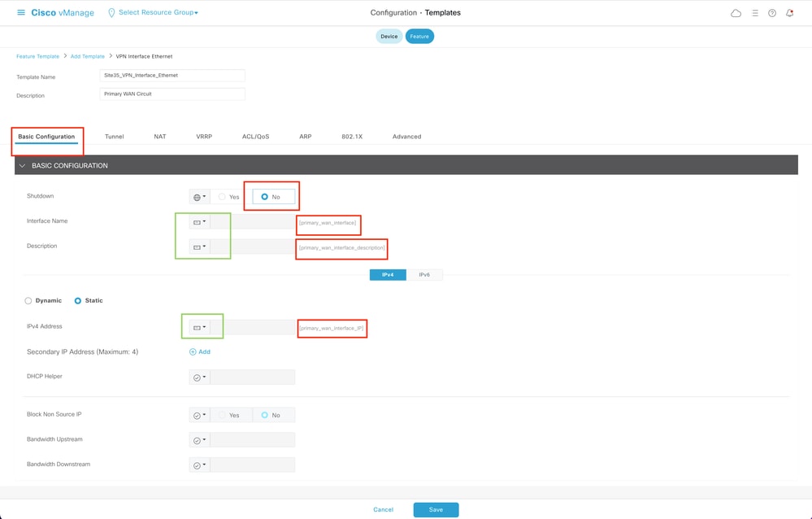
Task: Click the template Description field with Primary WAN Circuit
Action: click(172, 94)
